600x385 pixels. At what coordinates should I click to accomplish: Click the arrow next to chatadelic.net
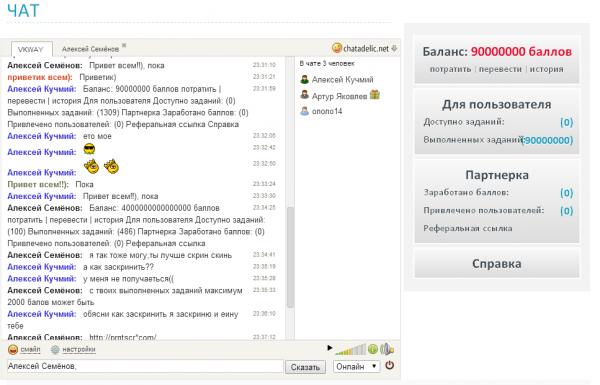point(395,49)
